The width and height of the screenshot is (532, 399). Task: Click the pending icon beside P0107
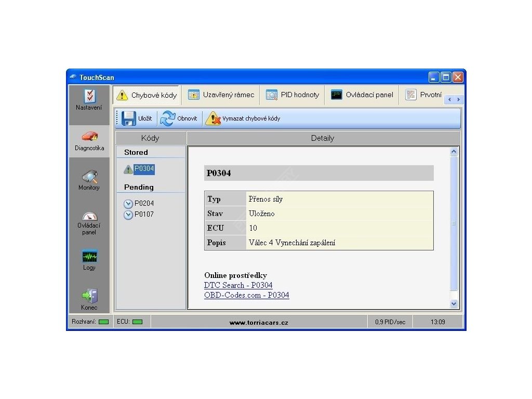[x=128, y=215]
